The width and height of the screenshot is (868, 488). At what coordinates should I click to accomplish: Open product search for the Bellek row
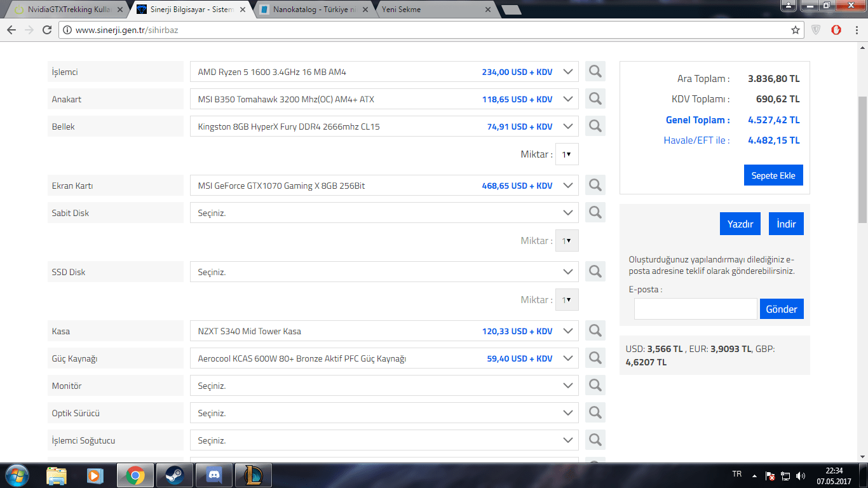pos(595,126)
